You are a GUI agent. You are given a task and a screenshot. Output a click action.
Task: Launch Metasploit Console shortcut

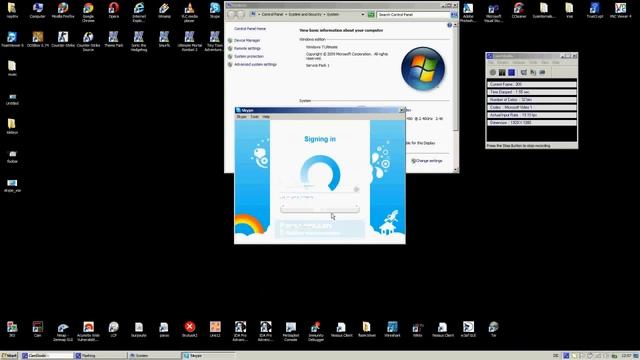[x=291, y=331]
